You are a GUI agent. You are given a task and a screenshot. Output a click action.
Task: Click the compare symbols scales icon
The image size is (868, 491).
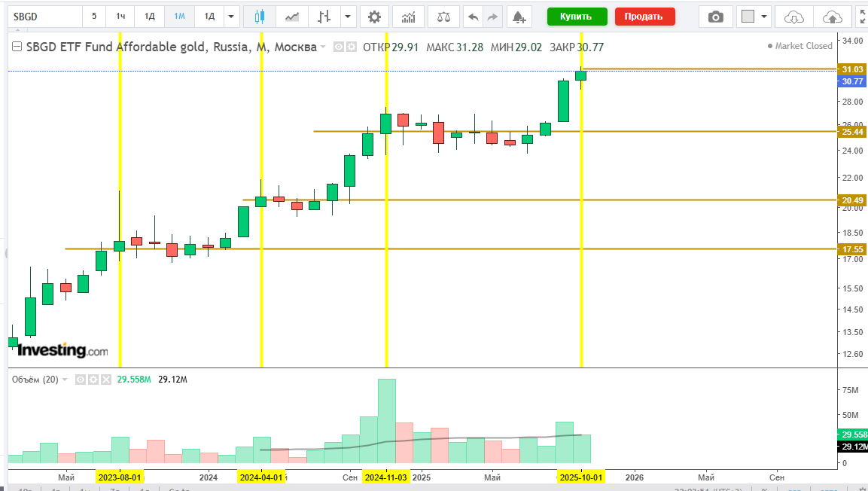(x=444, y=17)
